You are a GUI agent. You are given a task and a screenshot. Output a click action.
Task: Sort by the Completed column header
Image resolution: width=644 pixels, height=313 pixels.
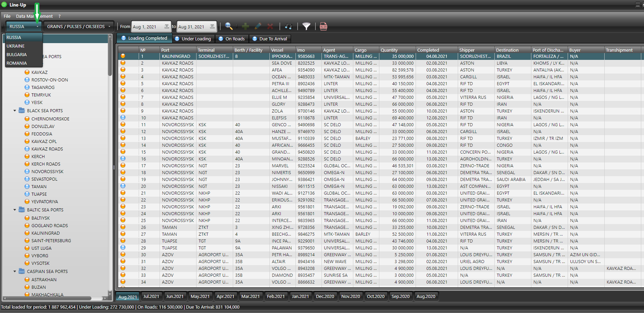click(437, 50)
